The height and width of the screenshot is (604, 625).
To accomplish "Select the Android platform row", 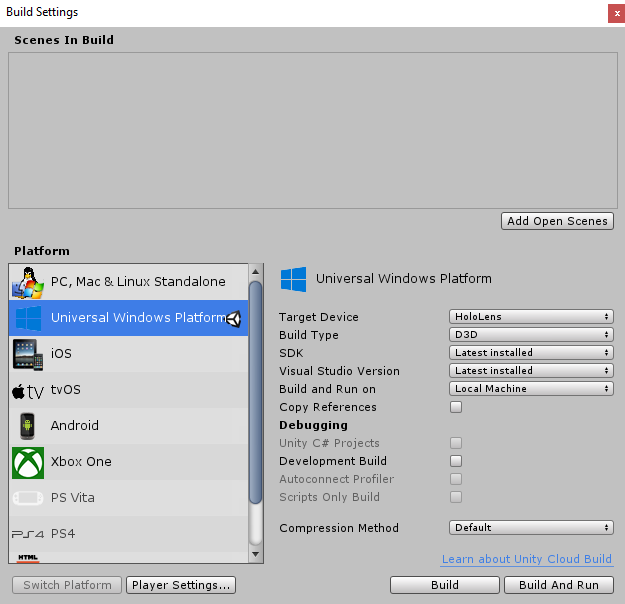I will pos(128,426).
